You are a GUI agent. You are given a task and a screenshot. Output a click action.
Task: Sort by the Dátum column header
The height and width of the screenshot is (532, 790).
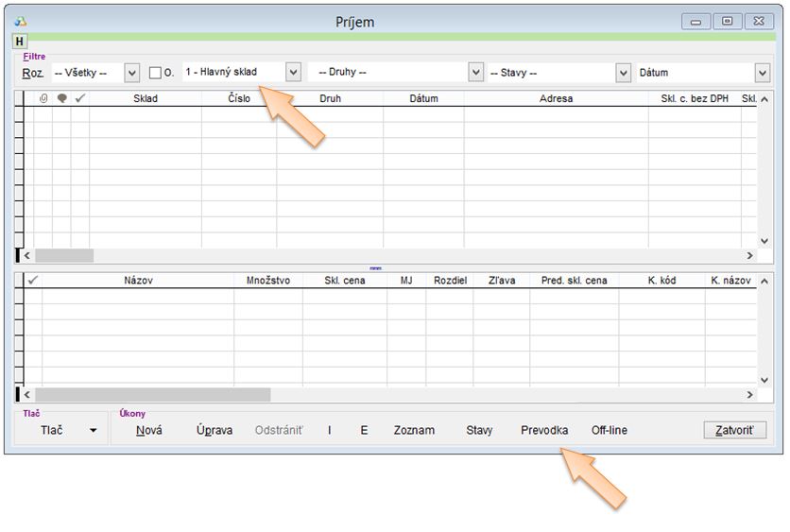423,98
